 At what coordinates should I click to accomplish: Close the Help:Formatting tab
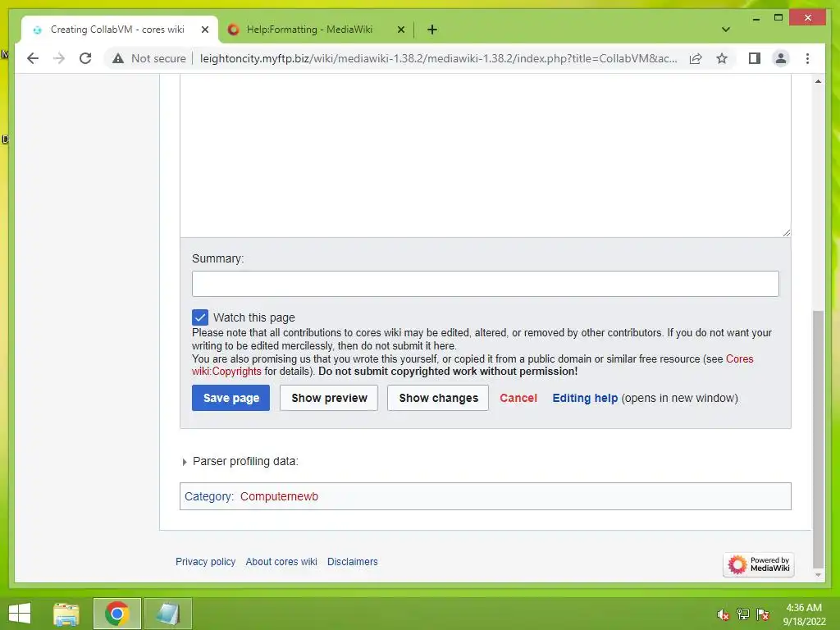pos(400,30)
